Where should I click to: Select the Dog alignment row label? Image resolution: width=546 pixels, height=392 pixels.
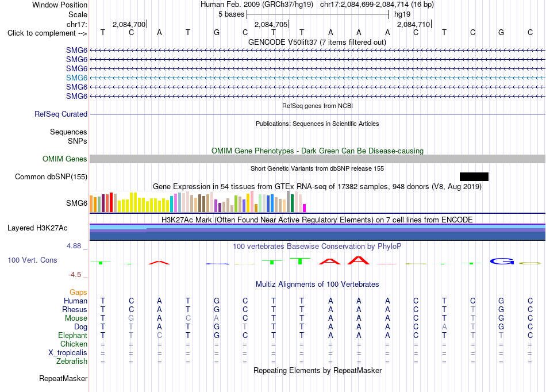(x=80, y=326)
